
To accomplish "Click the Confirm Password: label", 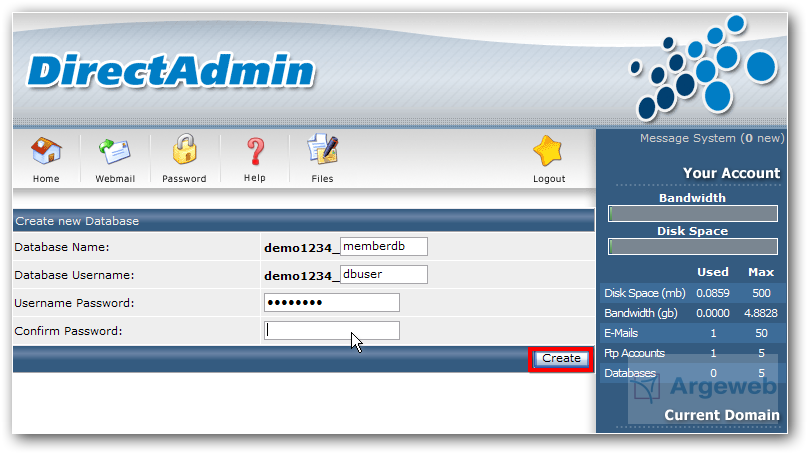I will tap(69, 331).
